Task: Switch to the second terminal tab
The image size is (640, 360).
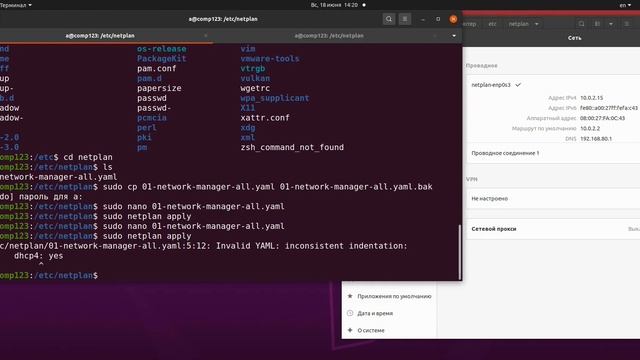Action: tap(329, 36)
